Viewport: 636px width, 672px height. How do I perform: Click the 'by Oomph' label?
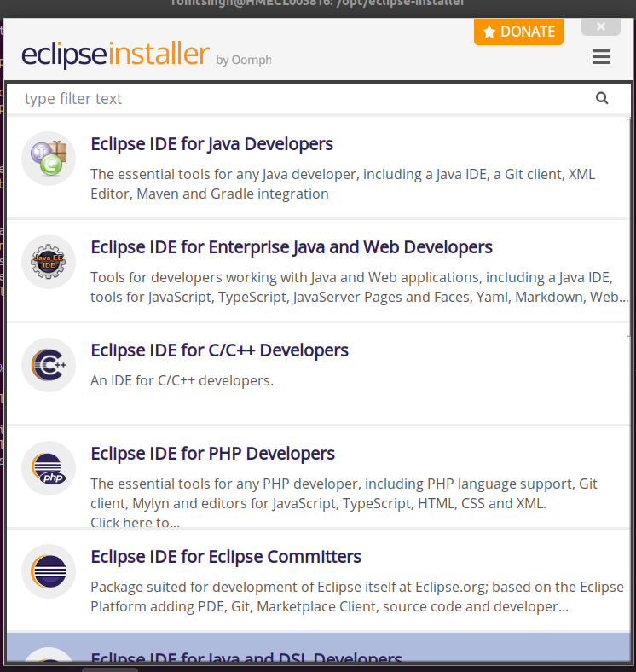click(x=244, y=60)
